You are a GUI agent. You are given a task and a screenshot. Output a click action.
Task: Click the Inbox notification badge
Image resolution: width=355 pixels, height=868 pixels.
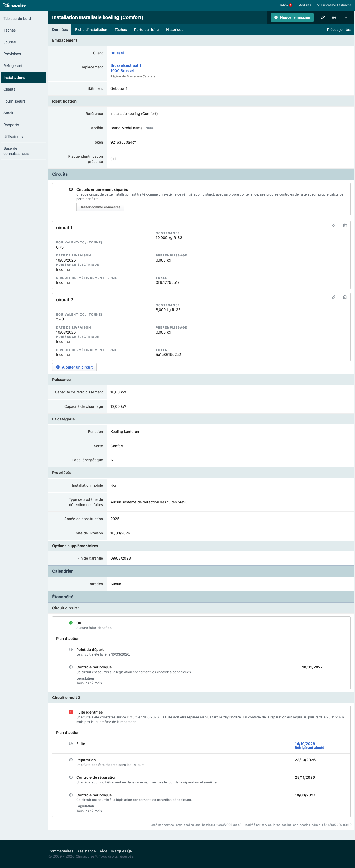click(290, 5)
